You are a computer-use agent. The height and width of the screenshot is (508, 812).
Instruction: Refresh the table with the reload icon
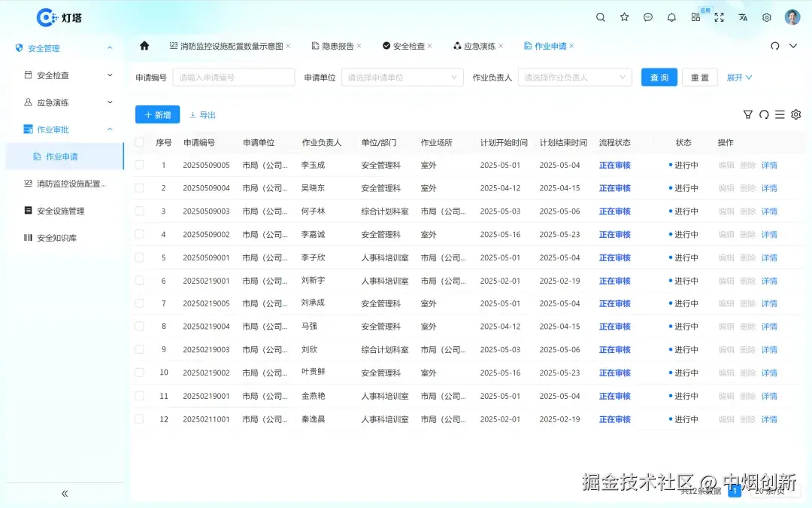point(764,114)
